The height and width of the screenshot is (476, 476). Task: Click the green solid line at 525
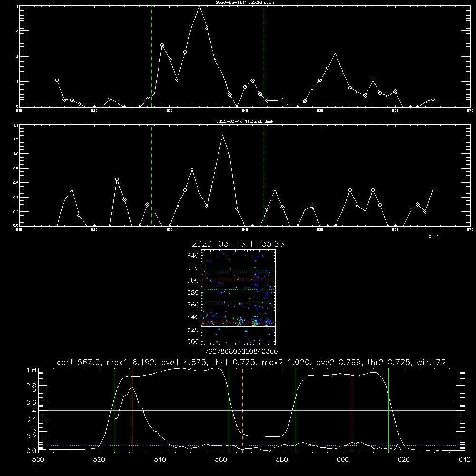pyautogui.click(x=115, y=410)
